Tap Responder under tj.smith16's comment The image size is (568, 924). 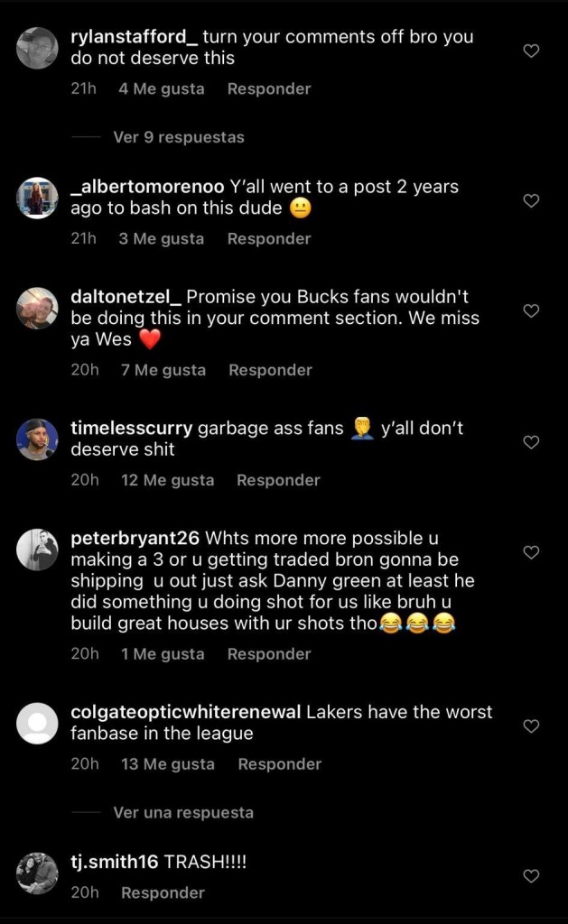[163, 892]
